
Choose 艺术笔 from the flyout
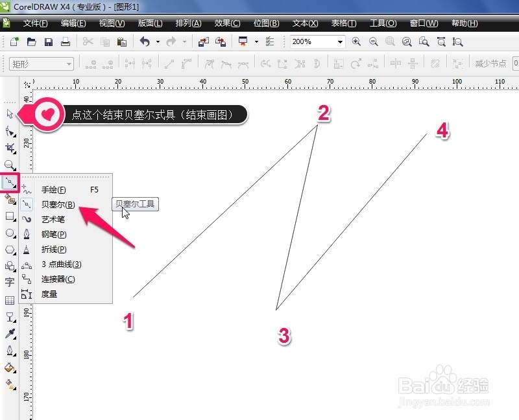click(66, 219)
